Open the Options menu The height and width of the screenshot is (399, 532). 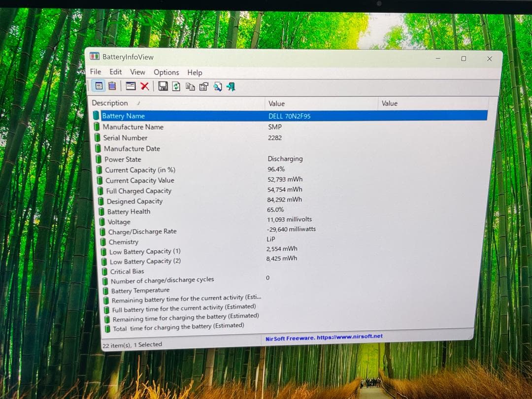click(x=166, y=72)
